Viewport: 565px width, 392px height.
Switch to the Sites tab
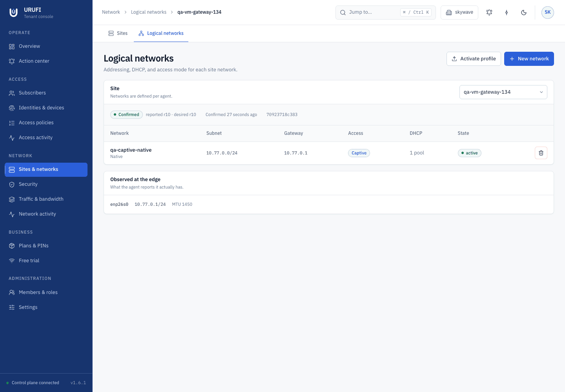pyautogui.click(x=118, y=33)
